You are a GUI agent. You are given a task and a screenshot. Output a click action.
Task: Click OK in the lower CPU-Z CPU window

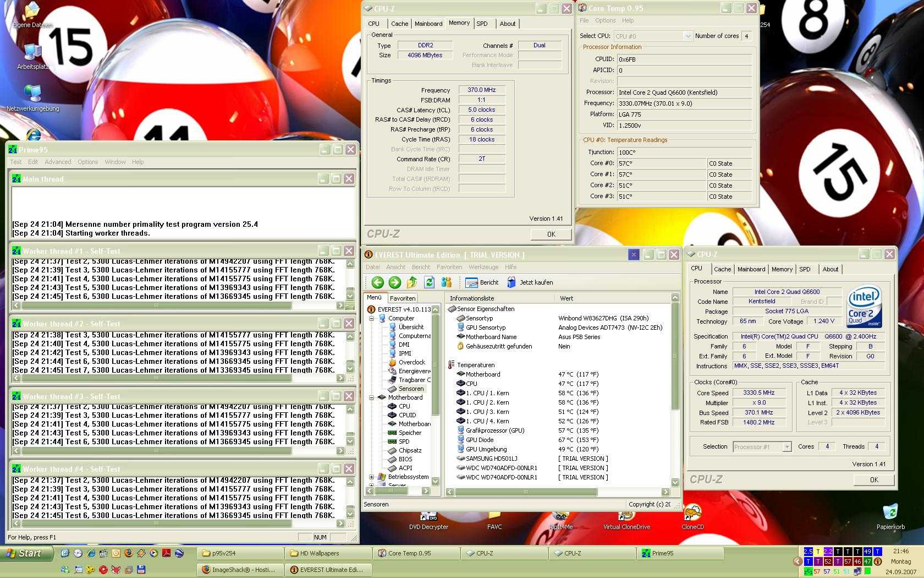pyautogui.click(x=874, y=479)
